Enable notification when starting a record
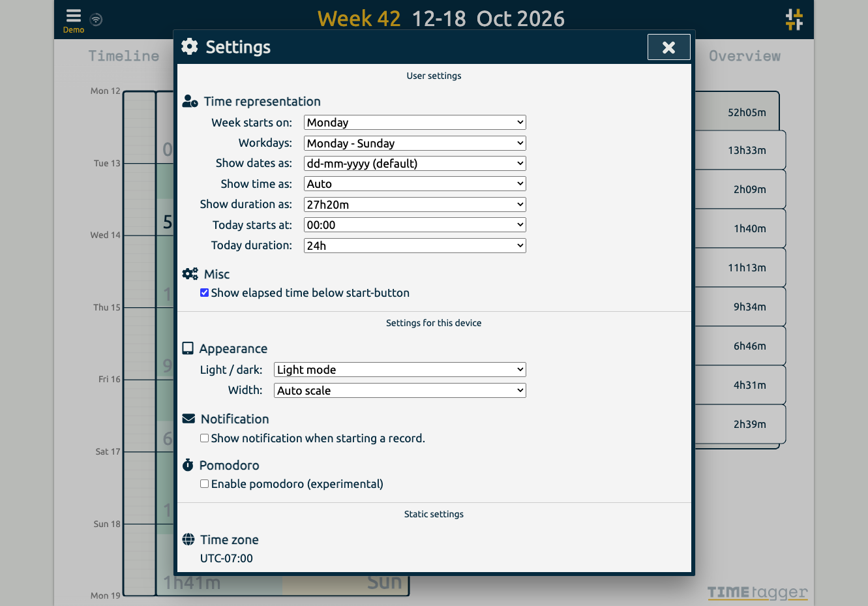The image size is (868, 606). point(205,438)
